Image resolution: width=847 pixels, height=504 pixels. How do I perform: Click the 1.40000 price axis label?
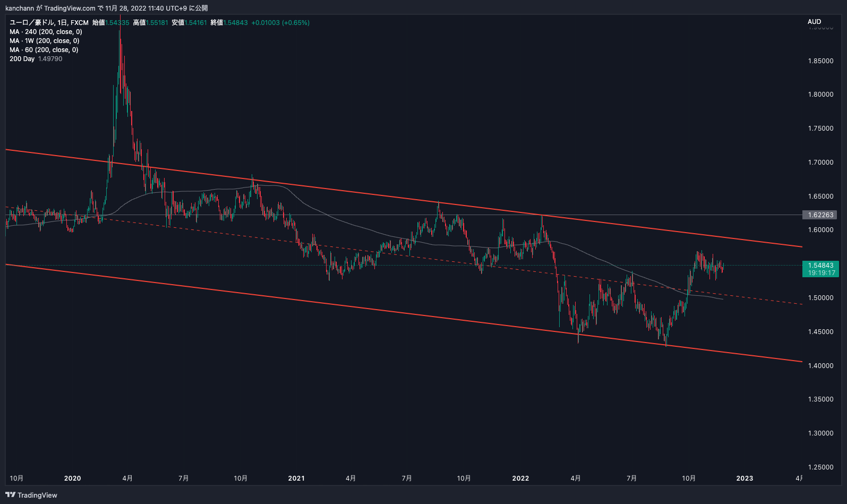pyautogui.click(x=820, y=366)
